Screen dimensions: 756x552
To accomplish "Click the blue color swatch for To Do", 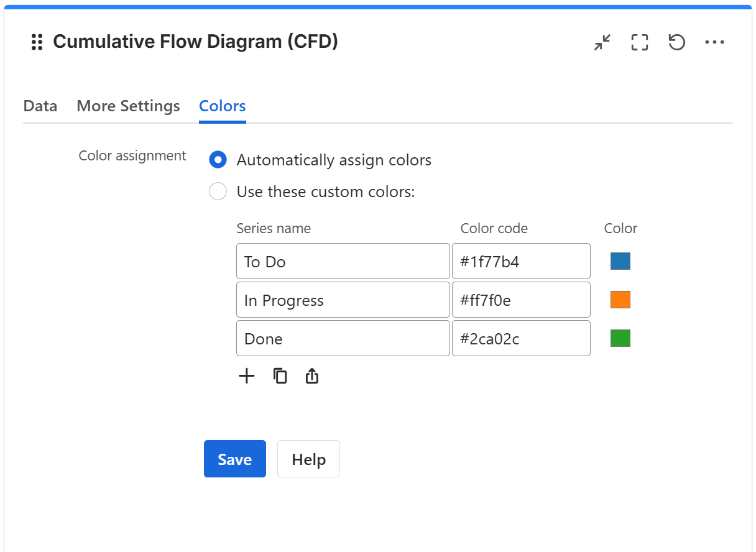I will click(620, 260).
